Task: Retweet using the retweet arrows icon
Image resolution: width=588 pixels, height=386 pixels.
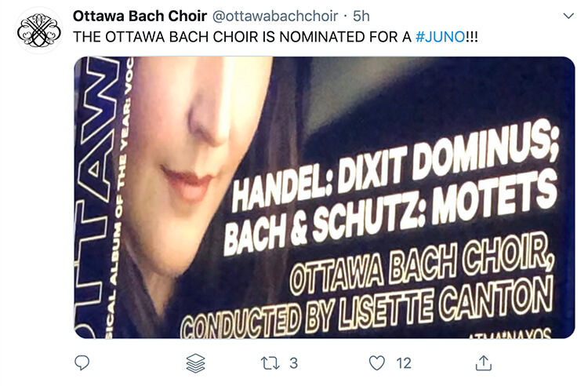Action: [270, 362]
